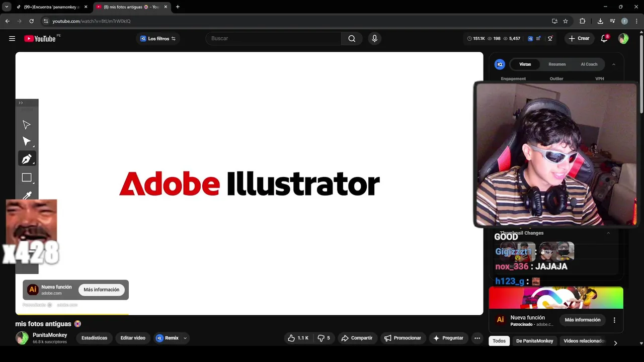Open the YouTube hamburger guide menu
644x362 pixels.
coord(12,39)
